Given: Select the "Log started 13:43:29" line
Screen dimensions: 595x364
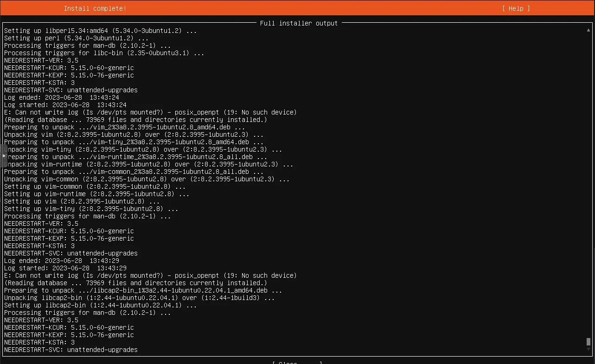Looking at the screenshot, I should tap(65, 268).
